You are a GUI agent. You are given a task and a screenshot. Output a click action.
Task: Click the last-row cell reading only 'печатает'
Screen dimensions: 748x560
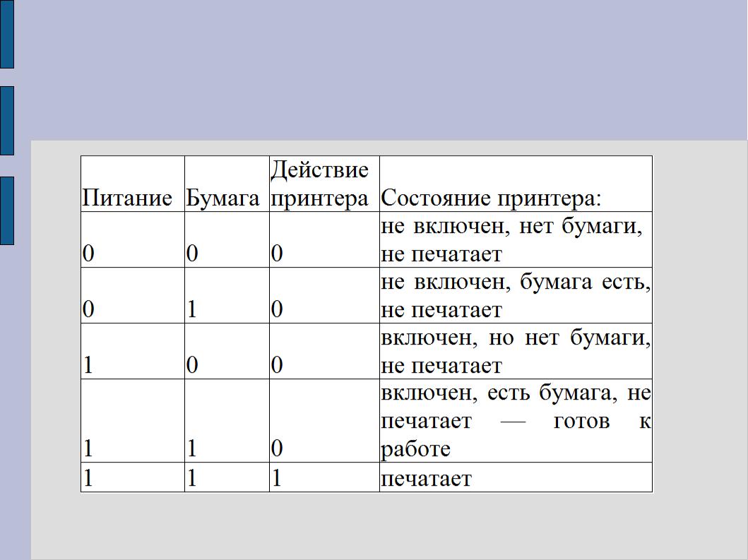point(516,477)
